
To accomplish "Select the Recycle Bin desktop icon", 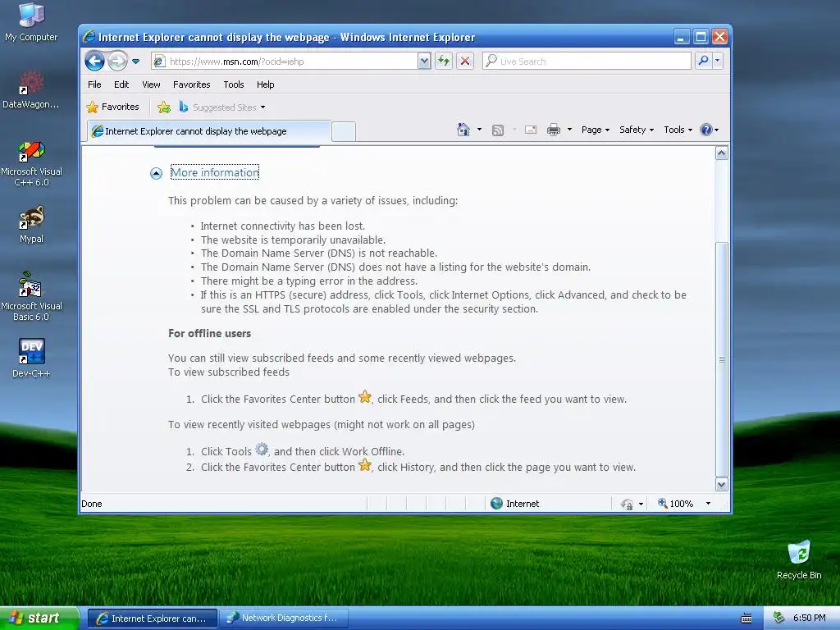I will [x=799, y=559].
